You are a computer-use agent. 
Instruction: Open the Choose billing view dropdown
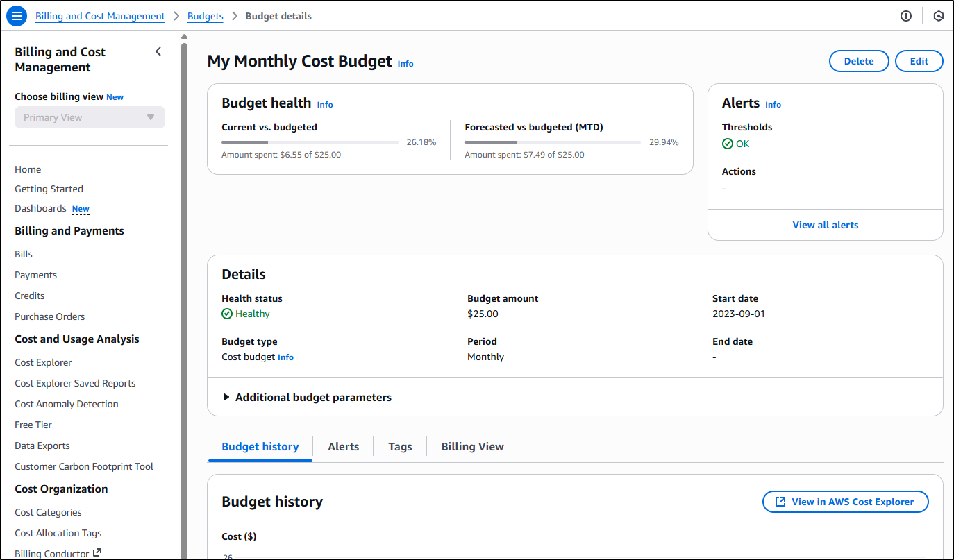(90, 117)
